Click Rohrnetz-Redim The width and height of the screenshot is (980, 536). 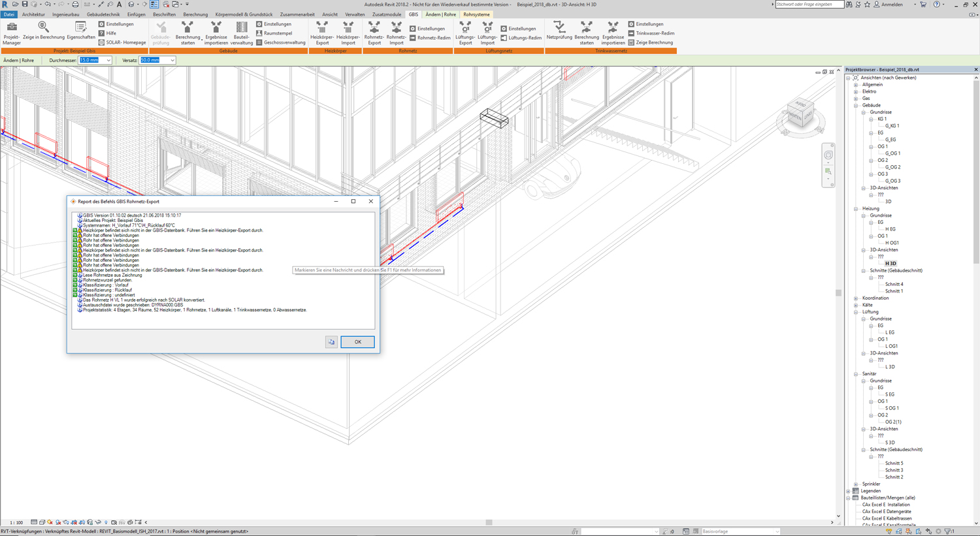pyautogui.click(x=430, y=38)
